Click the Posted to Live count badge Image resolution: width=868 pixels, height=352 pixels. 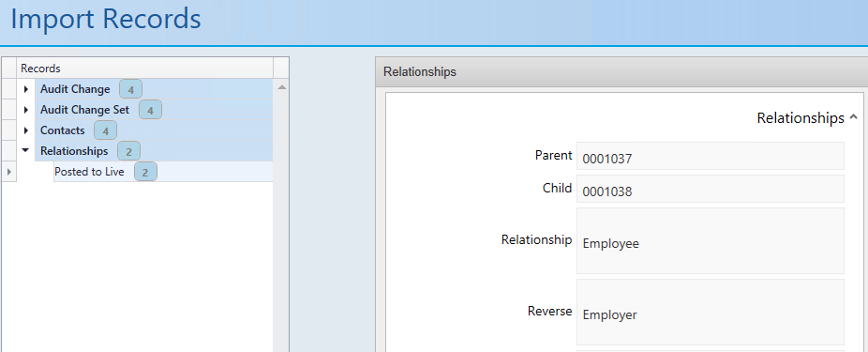point(145,172)
